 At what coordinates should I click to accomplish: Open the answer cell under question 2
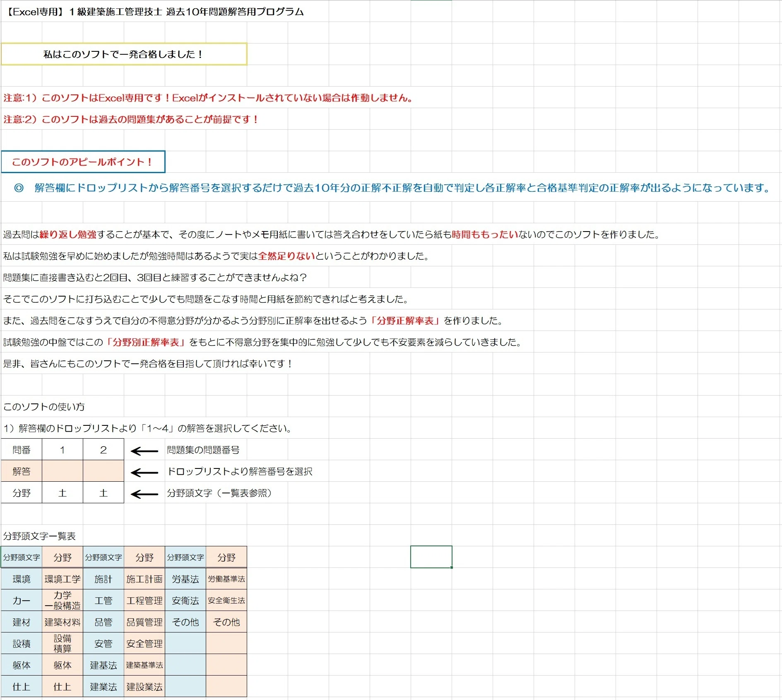(x=103, y=471)
